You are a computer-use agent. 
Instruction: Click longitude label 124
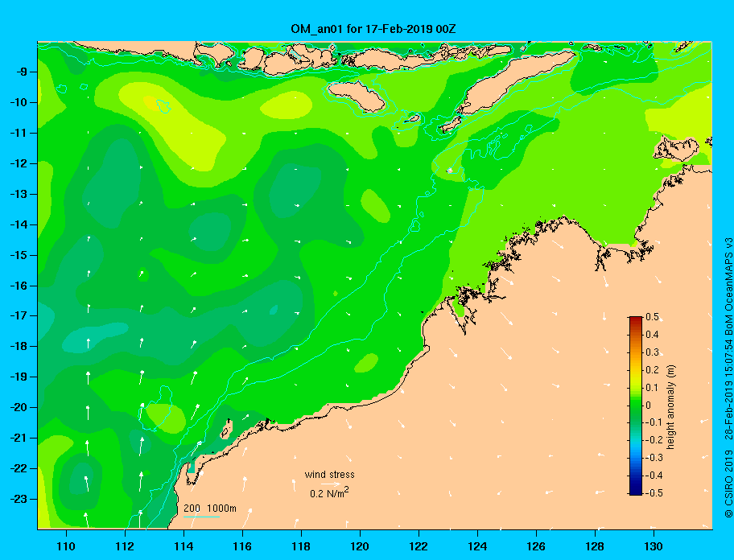(x=477, y=546)
